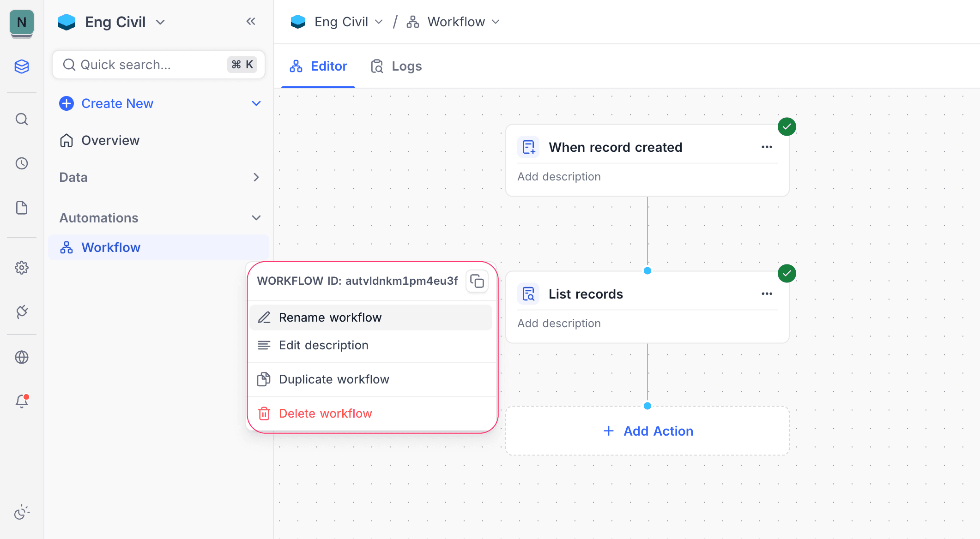This screenshot has height=539, width=980.
Task: Click the Add Action button
Action: 647,431
